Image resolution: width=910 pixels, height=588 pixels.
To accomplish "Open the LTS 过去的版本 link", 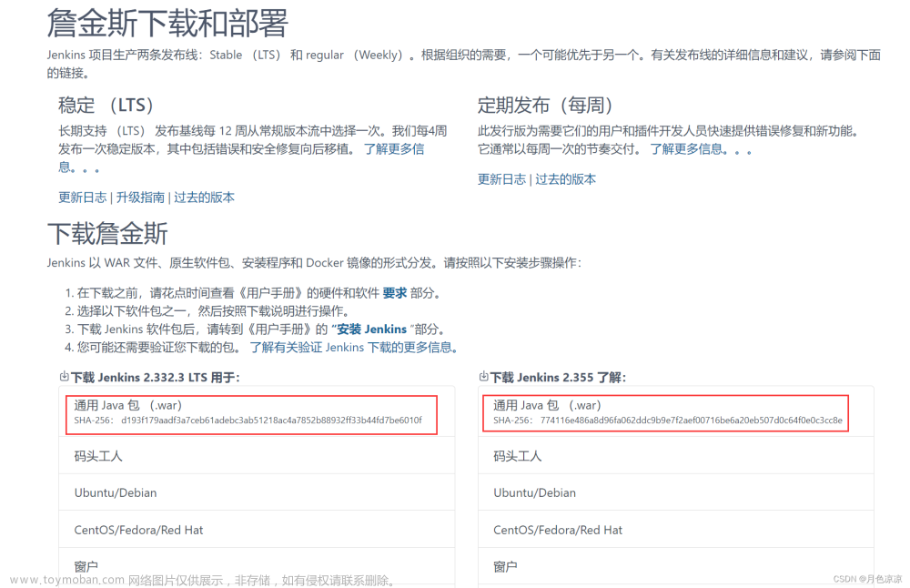I will point(204,198).
